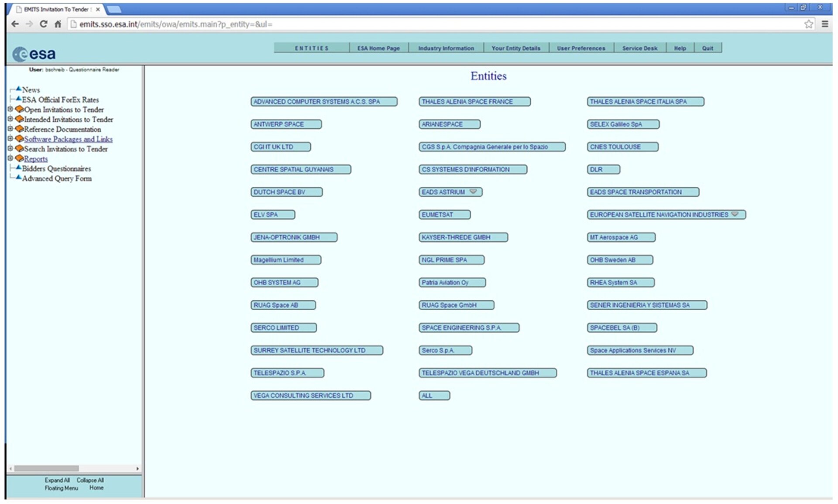Click the orange icon beside Intended Invitations to Tender
The height and width of the screenshot is (504, 838).
(x=19, y=119)
